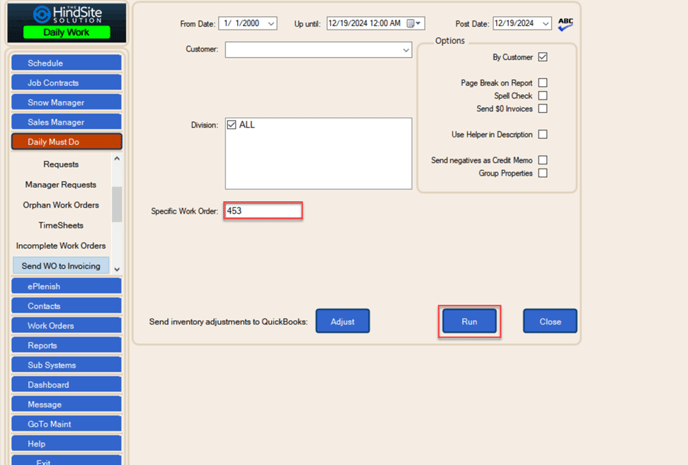Screen dimensions: 688x465
Task: Open the From Date dropdown
Action: point(272,24)
